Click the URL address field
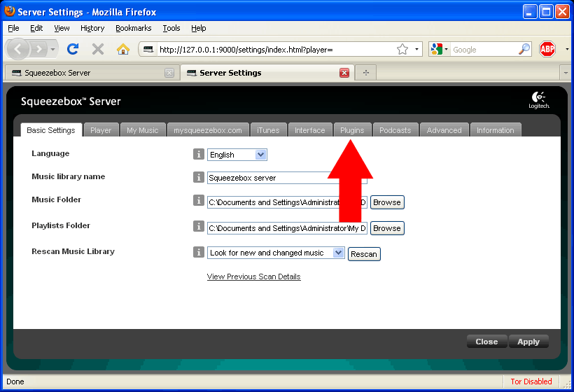Viewport: 574px width, 392px height. (276, 50)
